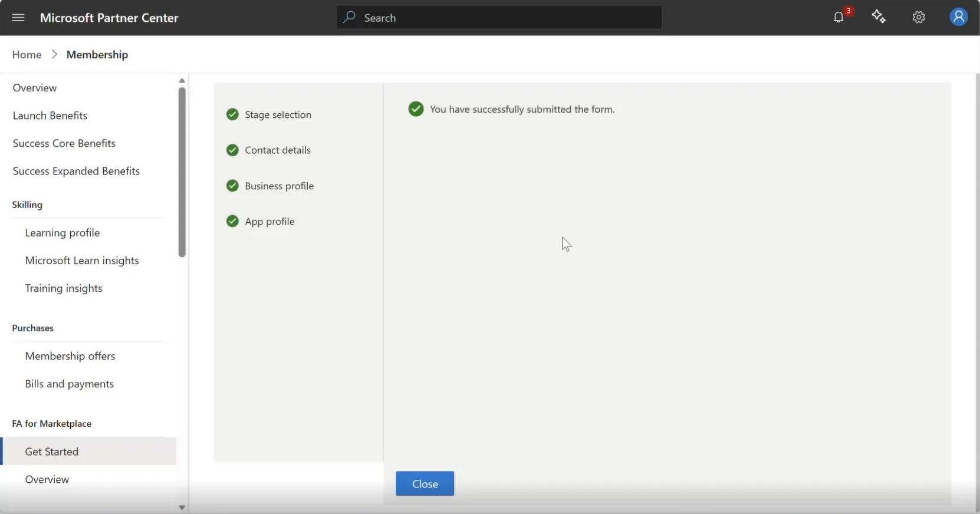Open Success Expanded Benefits
This screenshot has width=980, height=514.
[77, 171]
